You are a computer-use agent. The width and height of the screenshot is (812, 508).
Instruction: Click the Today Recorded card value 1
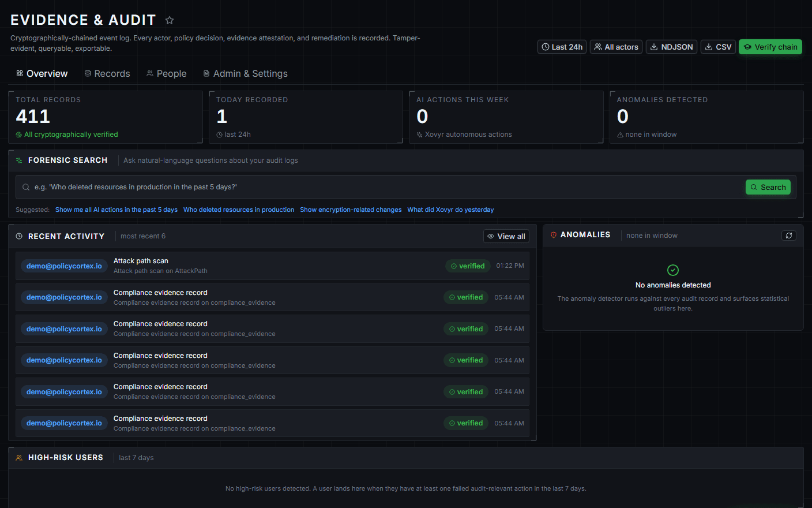222,117
